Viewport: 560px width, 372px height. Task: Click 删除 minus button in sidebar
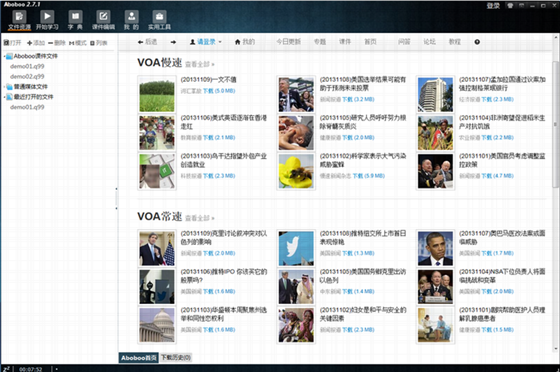point(57,43)
